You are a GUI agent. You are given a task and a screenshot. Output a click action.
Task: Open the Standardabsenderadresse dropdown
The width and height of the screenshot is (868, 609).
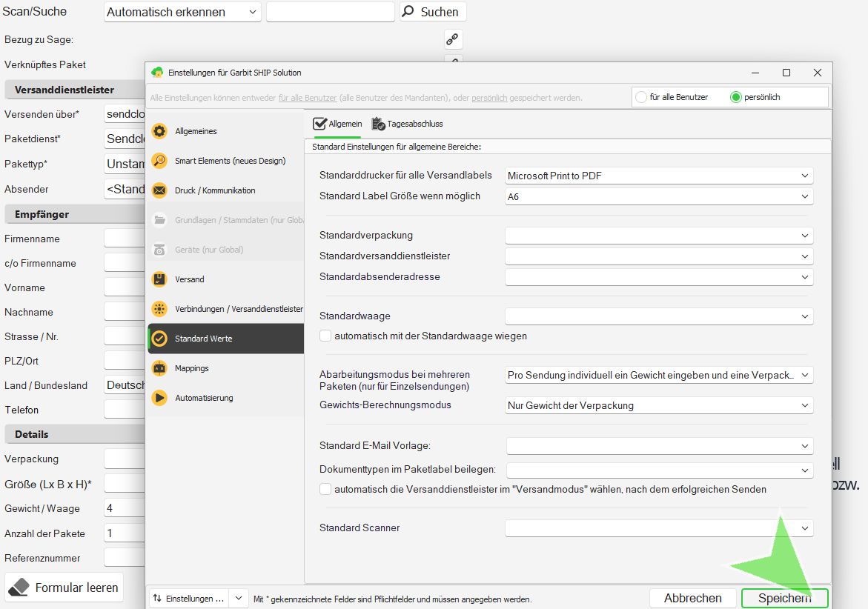tap(659, 277)
